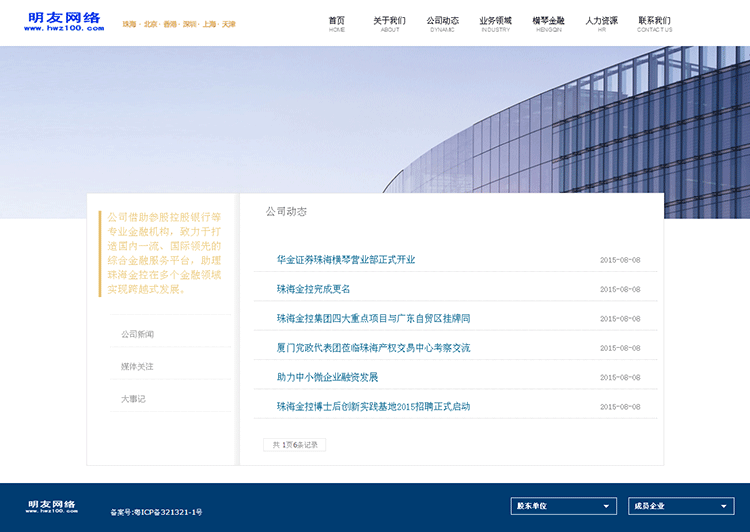Open article 珠海金控集团四大重点项目与广东自贸区挂牌同
750x532 pixels.
[373, 318]
